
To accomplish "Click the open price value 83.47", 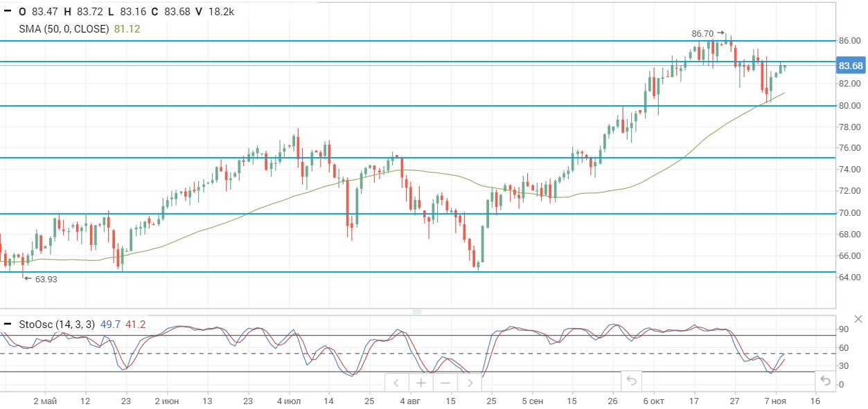I will (x=44, y=11).
